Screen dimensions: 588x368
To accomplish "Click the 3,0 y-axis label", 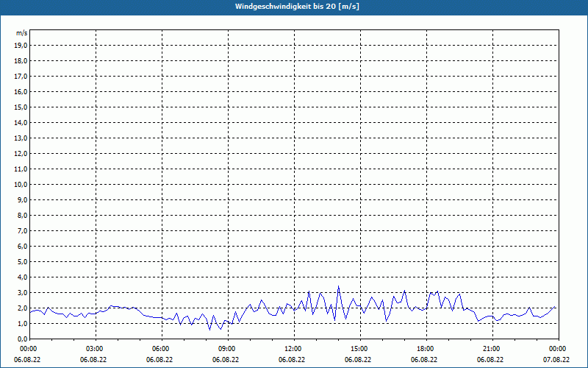I will point(23,292).
